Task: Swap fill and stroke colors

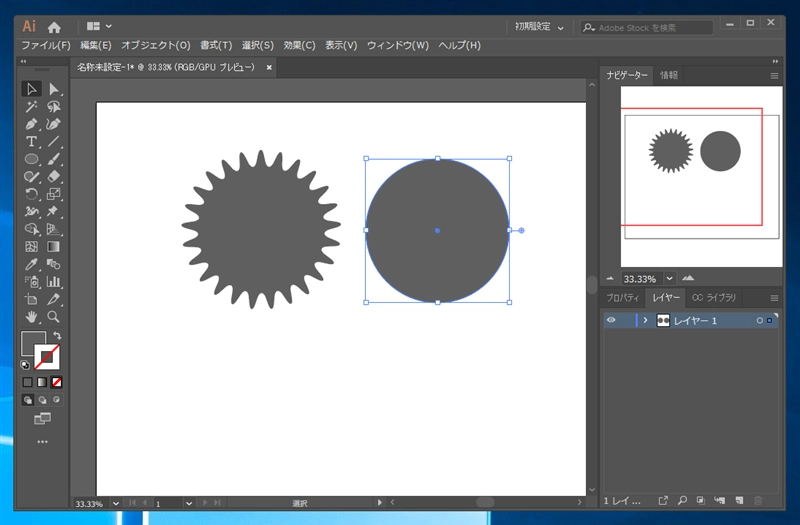Action: tap(57, 336)
